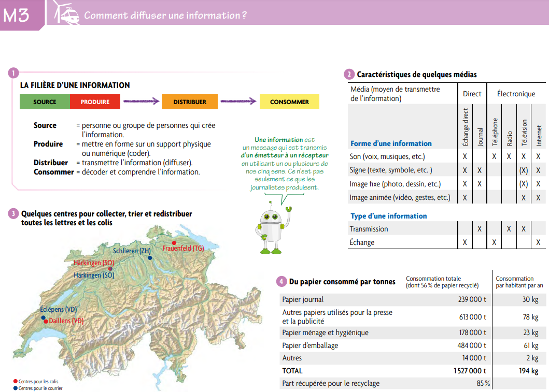Click the 'Échange' row label in the media table
Screen dimensions: 549x392
pyautogui.click(x=362, y=242)
